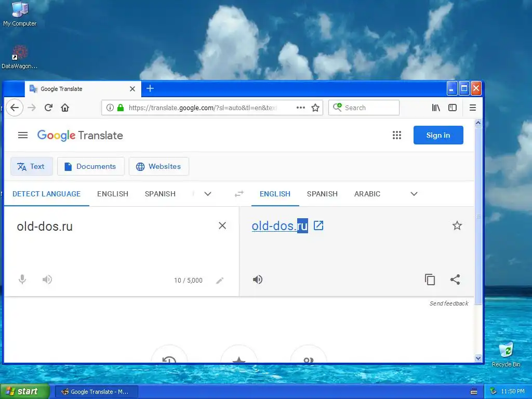532x399 pixels.
Task: Choose Spanish as source language
Action: tap(160, 194)
